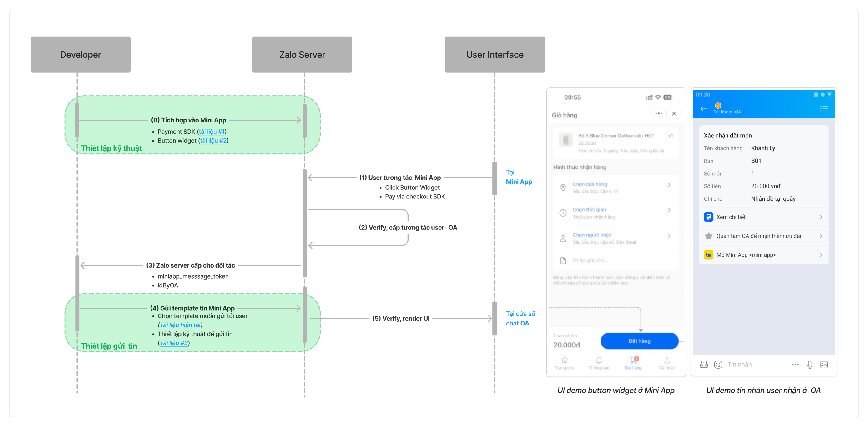The image size is (868, 427).
Task: Open the Cá nhân tab
Action: tap(667, 363)
